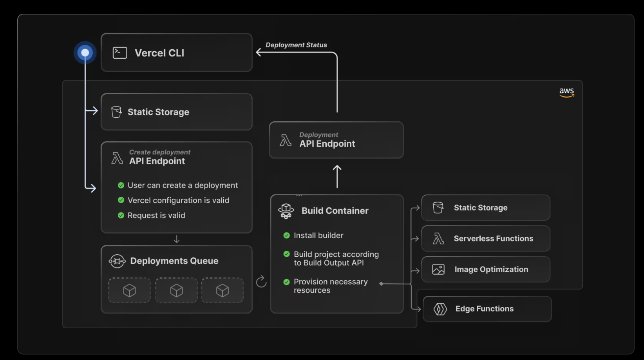Image resolution: width=644 pixels, height=360 pixels.
Task: Click the middle cube slot in Deployments Queue
Action: pyautogui.click(x=176, y=290)
